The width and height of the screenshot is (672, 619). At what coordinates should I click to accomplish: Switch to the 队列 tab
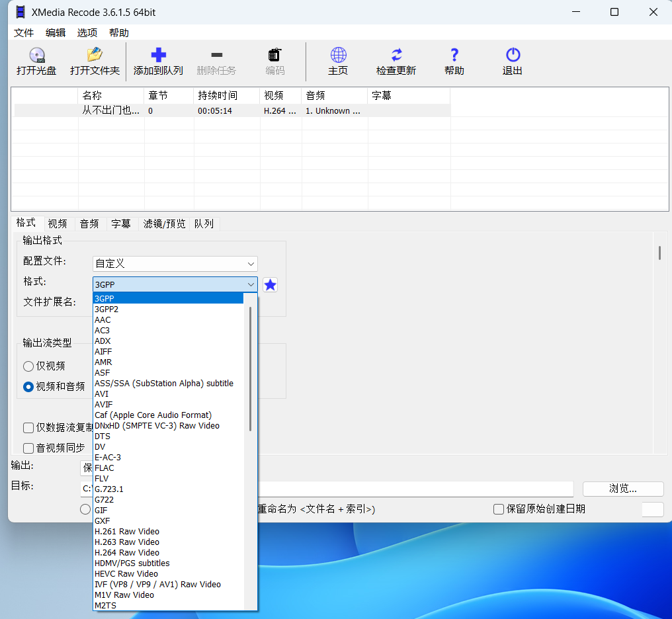point(204,224)
